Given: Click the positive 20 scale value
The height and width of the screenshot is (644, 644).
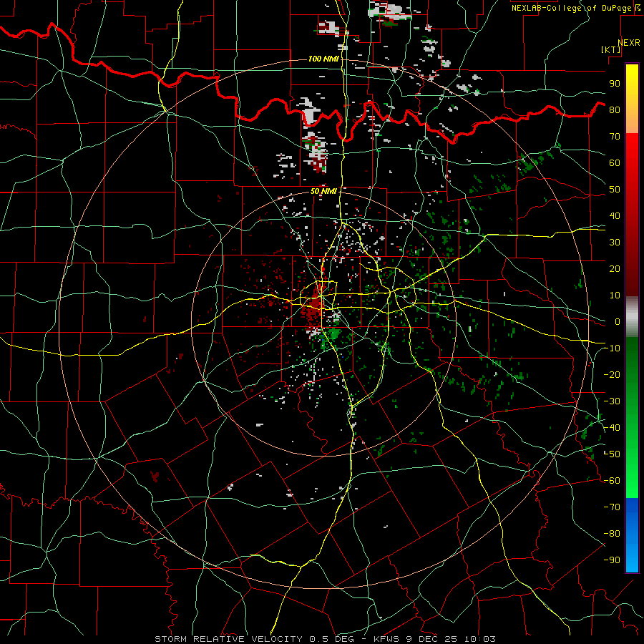Looking at the screenshot, I should point(615,269).
